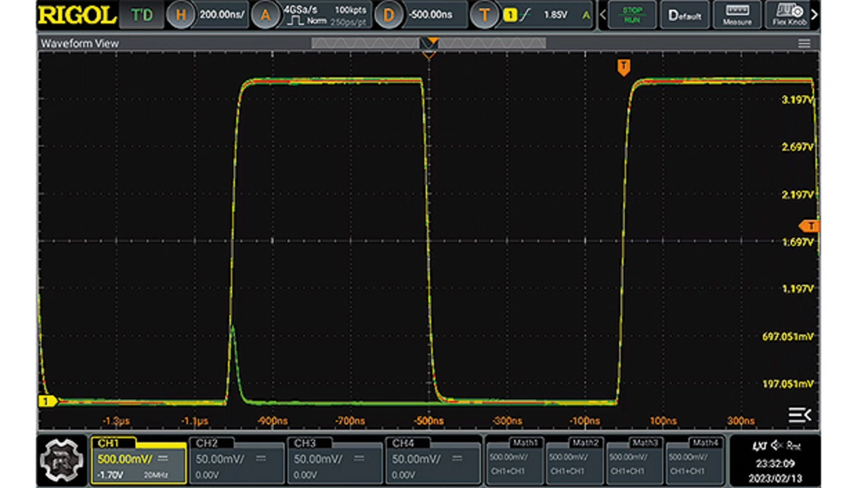Expand the right side panel arrow icon
868x488 pixels.
[800, 415]
